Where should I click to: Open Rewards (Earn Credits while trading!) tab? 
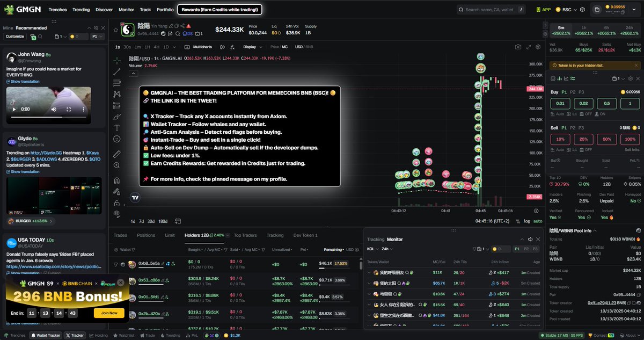coord(219,10)
